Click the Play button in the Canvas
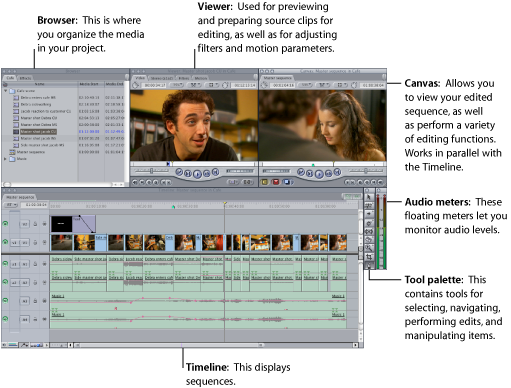This screenshot has width=511, height=388. click(319, 174)
